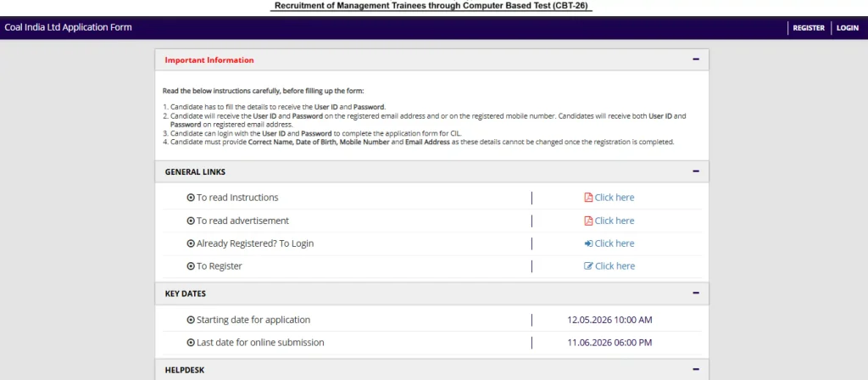Click the To Register row label
Image resolution: width=868 pixels, height=380 pixels.
click(220, 265)
